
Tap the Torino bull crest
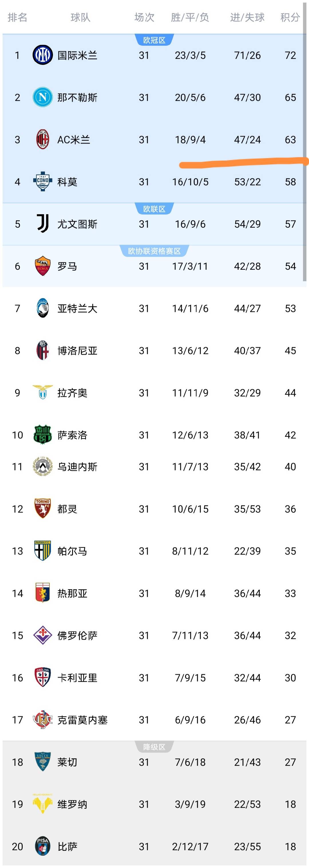pos(42,508)
